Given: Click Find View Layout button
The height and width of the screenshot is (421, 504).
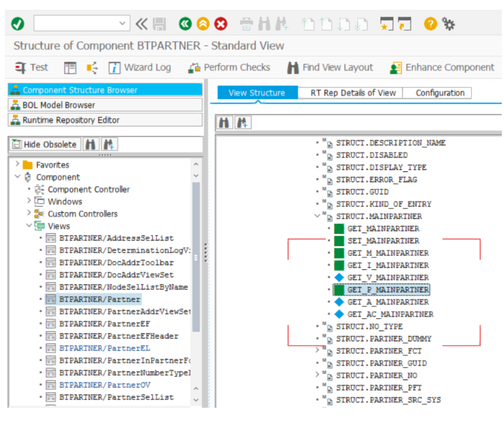Looking at the screenshot, I should coord(330,68).
